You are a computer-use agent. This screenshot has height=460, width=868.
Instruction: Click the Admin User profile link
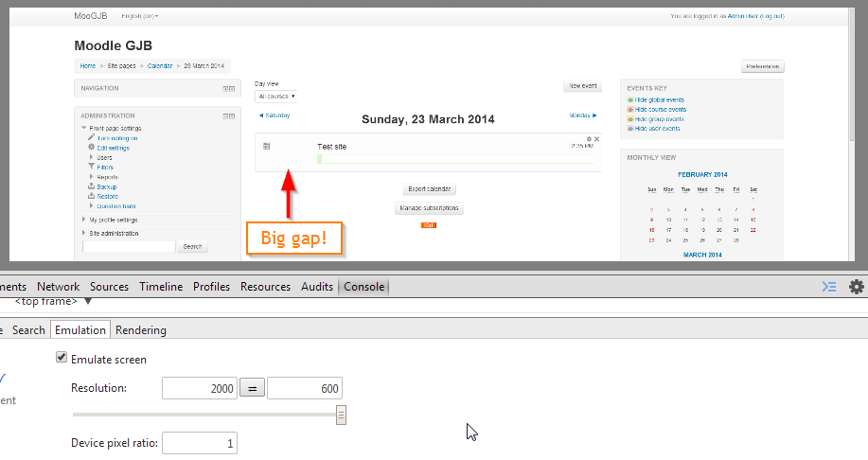tap(742, 16)
